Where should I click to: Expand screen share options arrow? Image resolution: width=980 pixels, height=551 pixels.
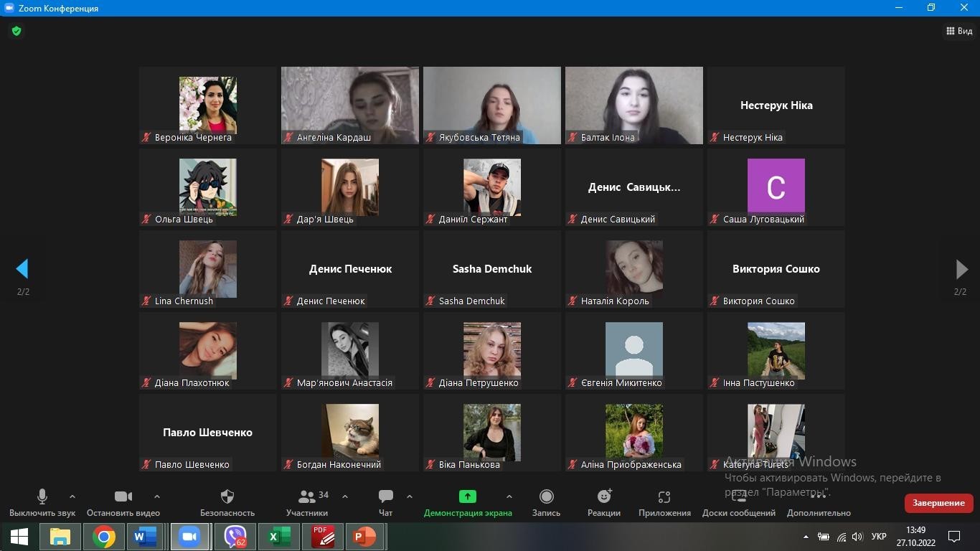[509, 496]
